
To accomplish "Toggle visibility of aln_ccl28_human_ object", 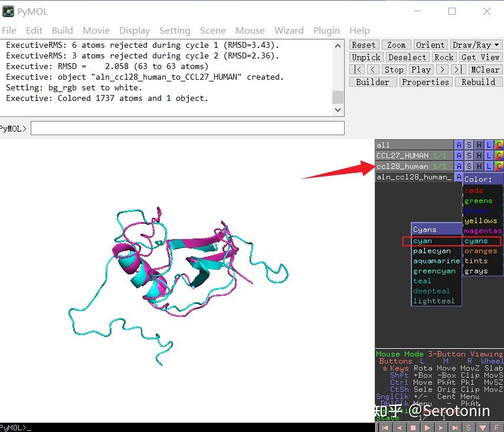I will pyautogui.click(x=414, y=177).
